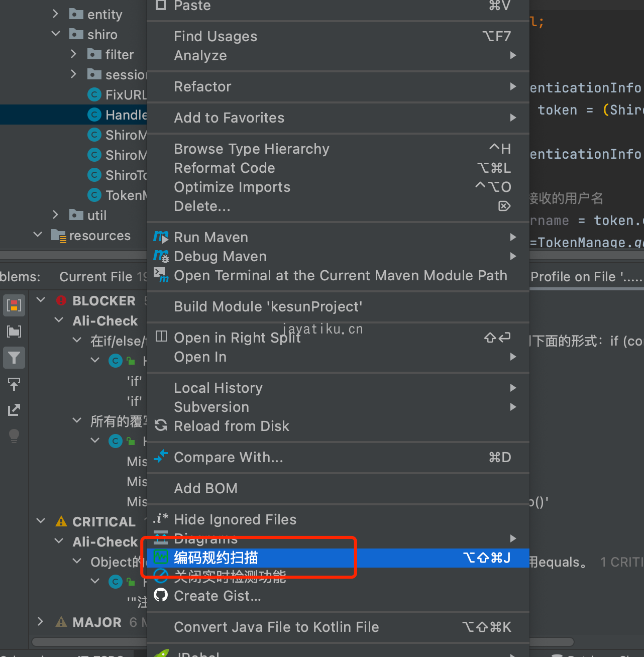The height and width of the screenshot is (657, 644).
Task: Click the grayed-out lightbulb quick fix icon
Action: 14,436
